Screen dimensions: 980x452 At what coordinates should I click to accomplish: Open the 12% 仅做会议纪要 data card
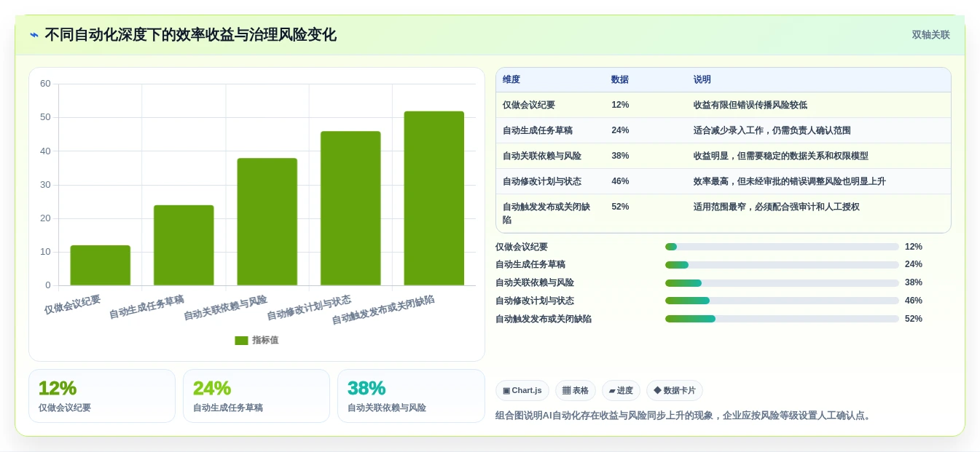[102, 396]
